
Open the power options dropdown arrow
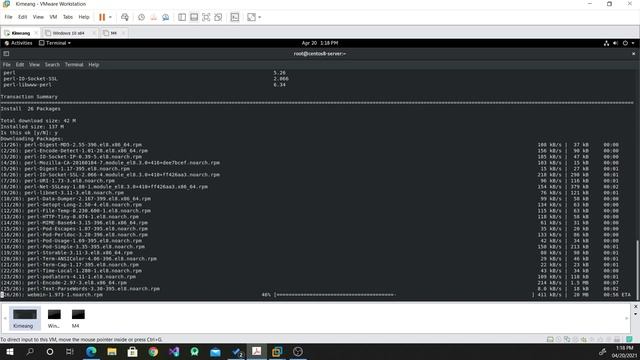110,17
